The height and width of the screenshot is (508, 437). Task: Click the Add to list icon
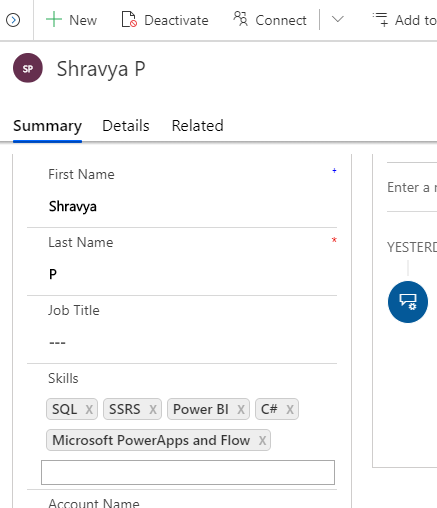click(380, 19)
